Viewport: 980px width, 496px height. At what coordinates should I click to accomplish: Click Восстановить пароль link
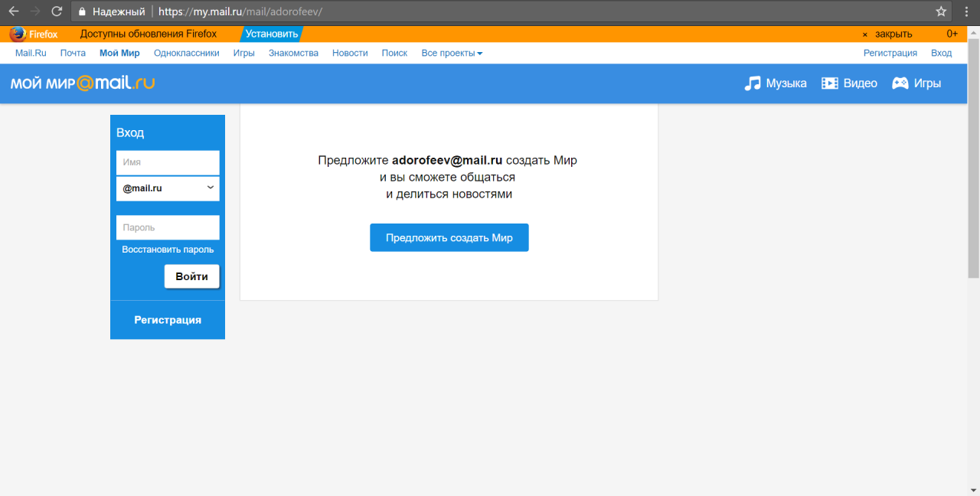tap(168, 250)
